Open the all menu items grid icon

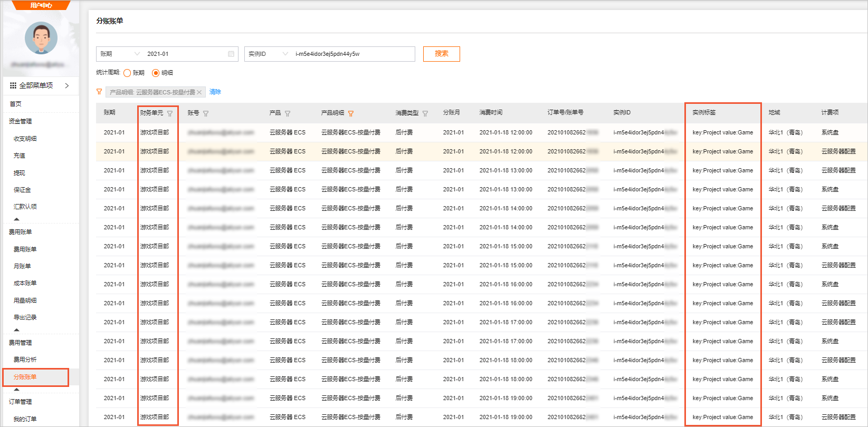[13, 85]
